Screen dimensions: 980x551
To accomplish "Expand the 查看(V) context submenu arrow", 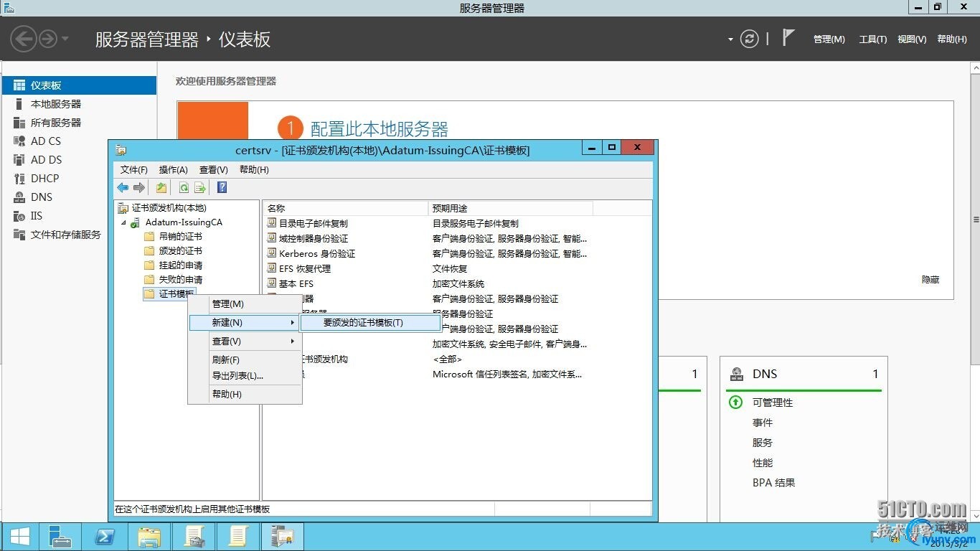I will (292, 342).
